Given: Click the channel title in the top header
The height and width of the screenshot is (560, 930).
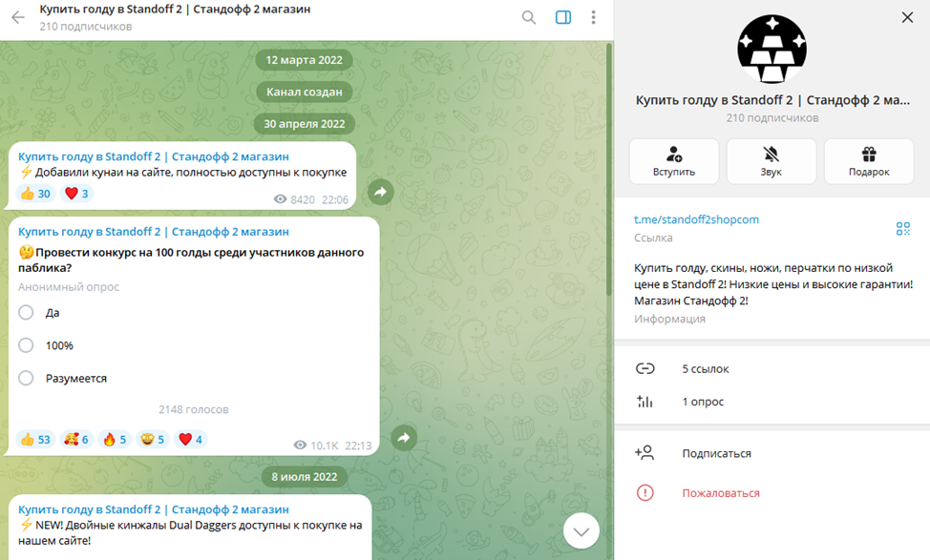Looking at the screenshot, I should (x=175, y=10).
